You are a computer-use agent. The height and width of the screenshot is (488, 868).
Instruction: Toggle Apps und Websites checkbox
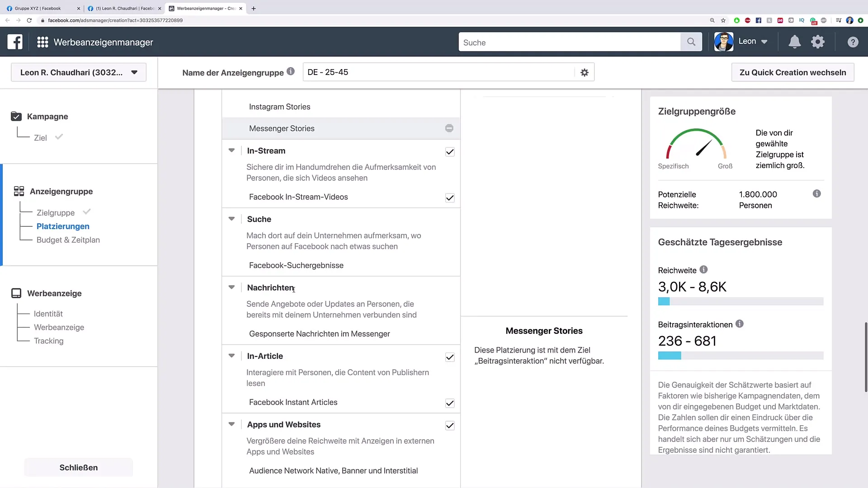click(450, 426)
